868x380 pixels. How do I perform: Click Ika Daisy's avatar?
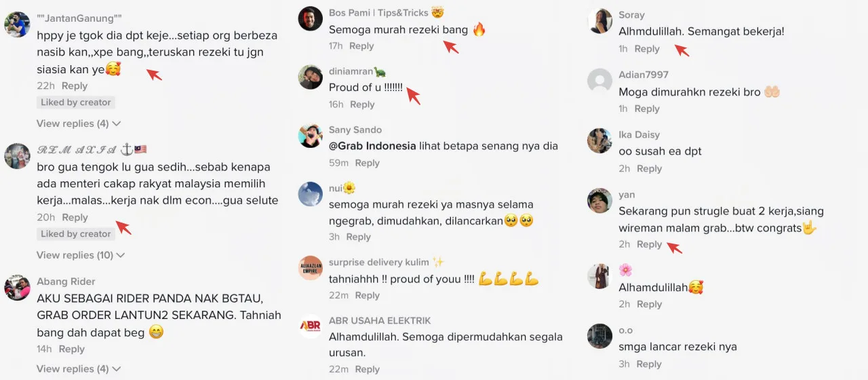pyautogui.click(x=599, y=140)
